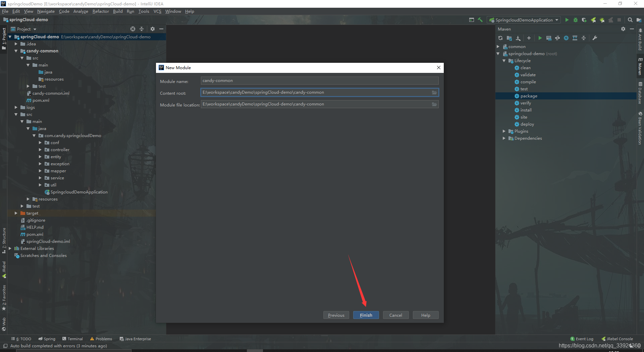Open the Navigate menu
The image size is (644, 352).
46,11
